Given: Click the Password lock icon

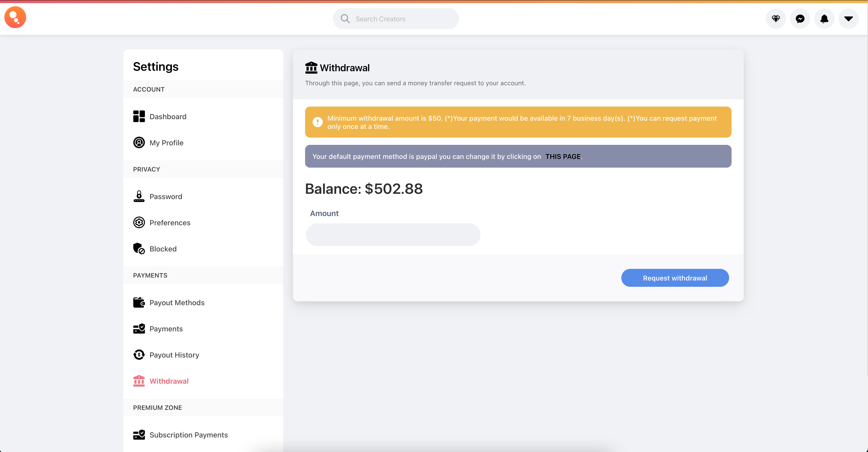Looking at the screenshot, I should (139, 196).
